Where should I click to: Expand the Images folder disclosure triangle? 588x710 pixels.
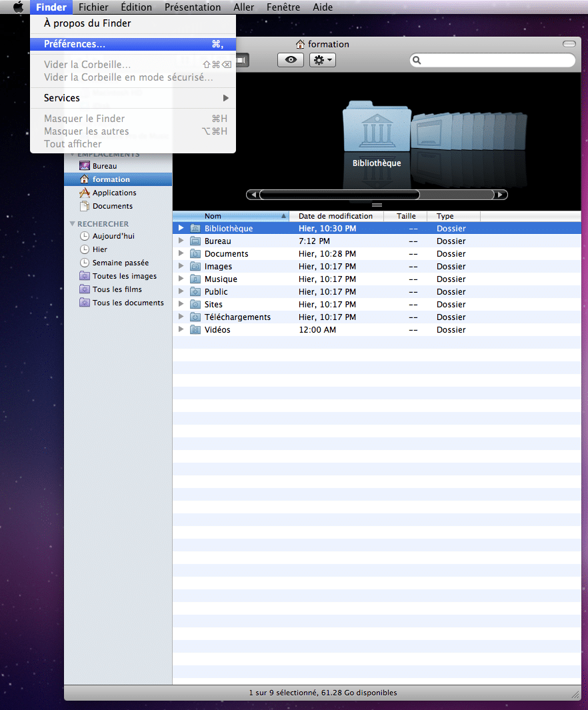181,266
